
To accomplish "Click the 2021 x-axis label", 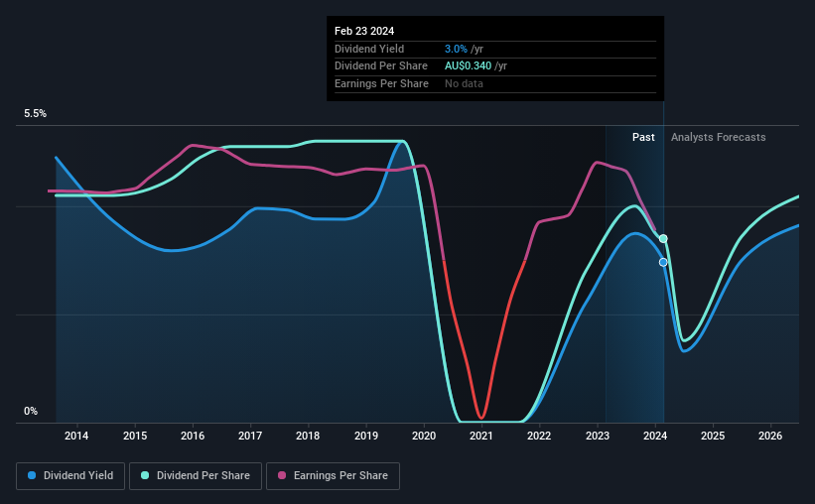I will [481, 436].
